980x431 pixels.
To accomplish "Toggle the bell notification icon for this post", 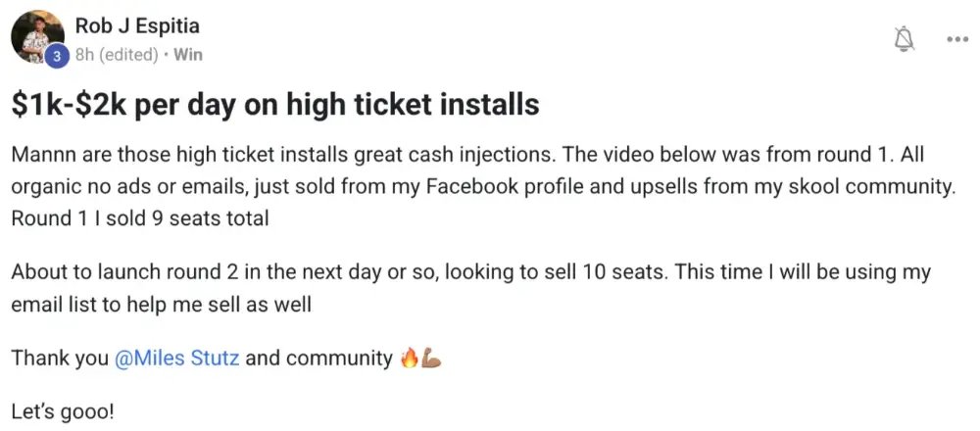I will click(x=905, y=38).
